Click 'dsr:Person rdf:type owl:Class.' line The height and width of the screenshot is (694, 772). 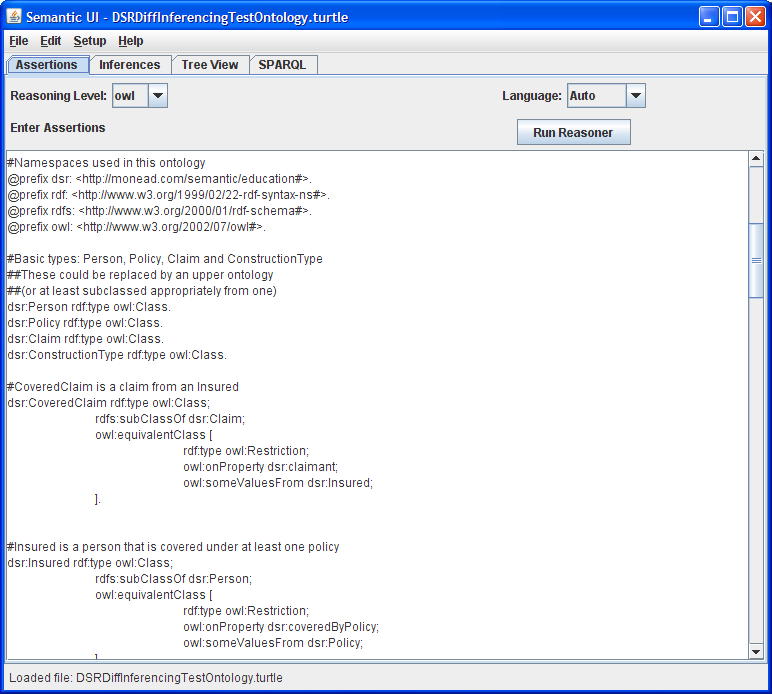tap(89, 307)
